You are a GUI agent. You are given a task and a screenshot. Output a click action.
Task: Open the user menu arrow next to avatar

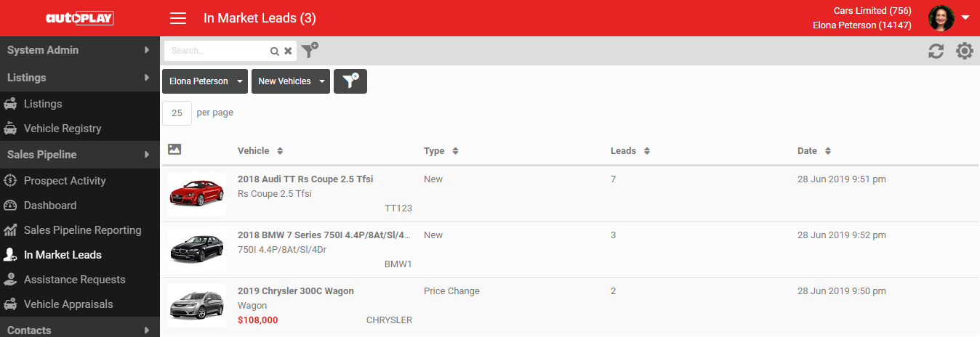pyautogui.click(x=965, y=18)
